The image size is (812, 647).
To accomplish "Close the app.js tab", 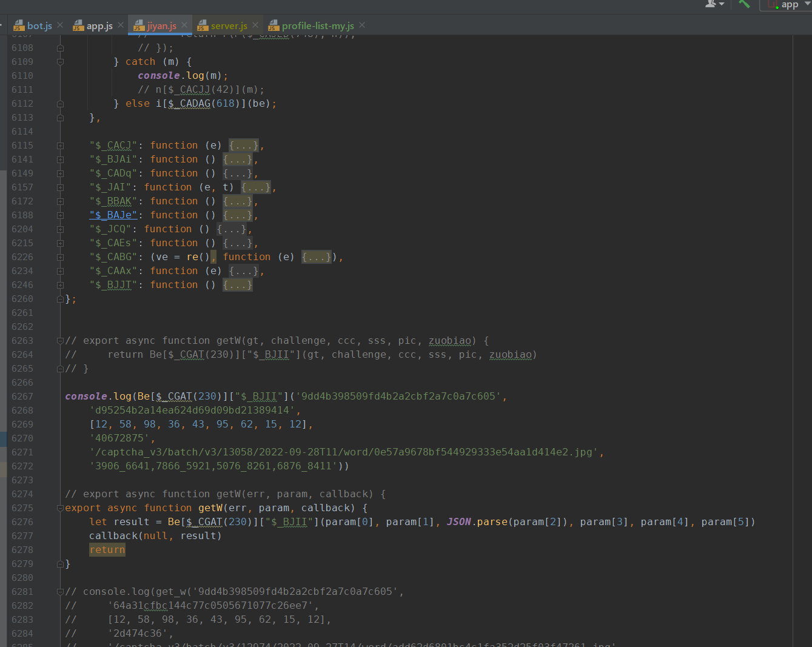I will (x=121, y=25).
